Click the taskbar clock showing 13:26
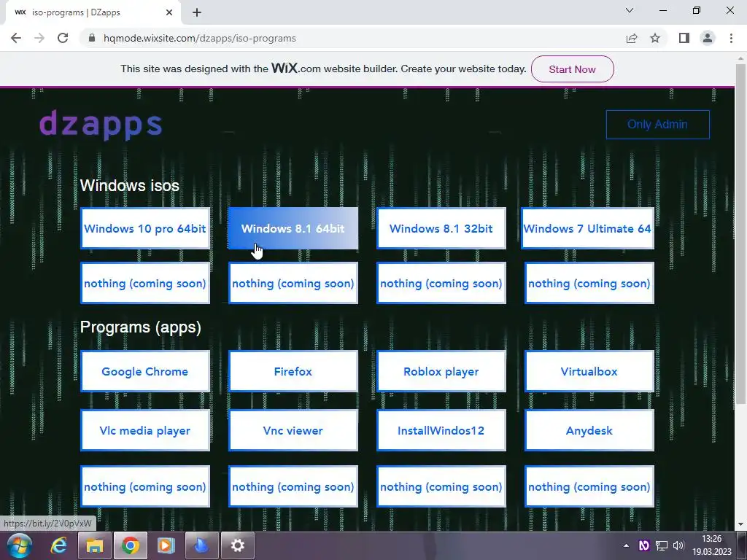Viewport: 747px width, 560px height. click(711, 545)
